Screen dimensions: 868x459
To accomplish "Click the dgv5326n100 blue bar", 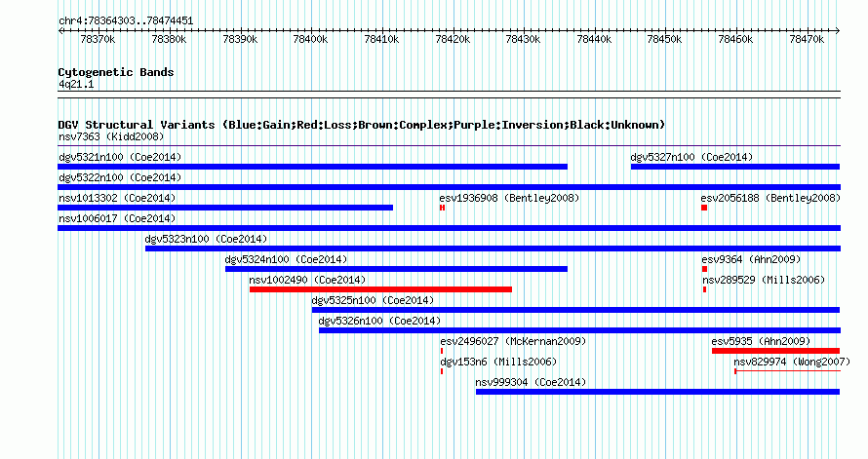I will click(579, 330).
